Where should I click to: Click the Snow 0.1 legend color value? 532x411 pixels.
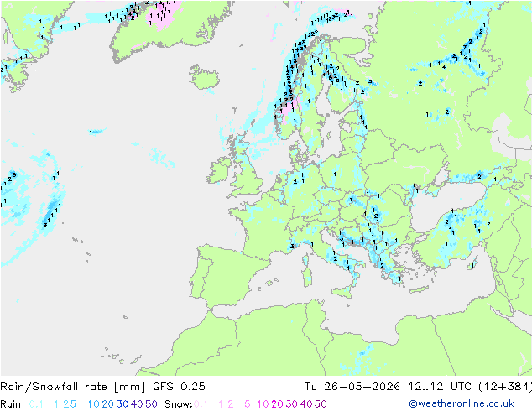201,404
